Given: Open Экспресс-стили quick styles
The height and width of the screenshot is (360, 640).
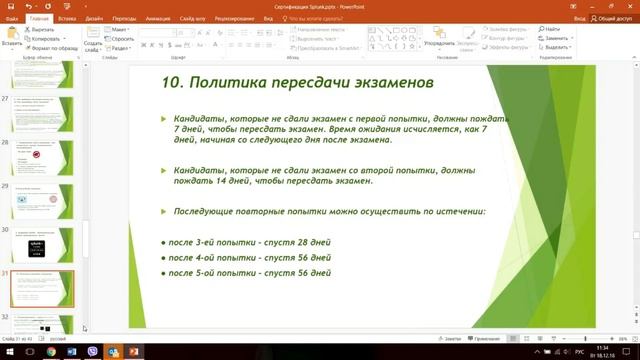Looking at the screenshot, I should pyautogui.click(x=467, y=39).
